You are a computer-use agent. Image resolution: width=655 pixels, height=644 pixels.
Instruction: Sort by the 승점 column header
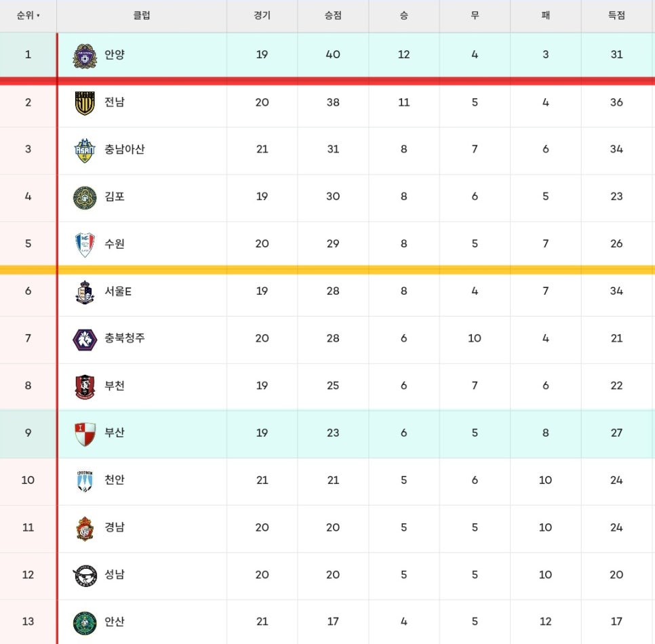pos(333,16)
